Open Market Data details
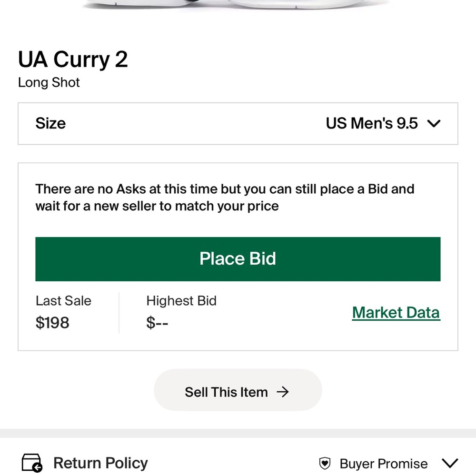The image size is (476, 476). [x=396, y=312]
